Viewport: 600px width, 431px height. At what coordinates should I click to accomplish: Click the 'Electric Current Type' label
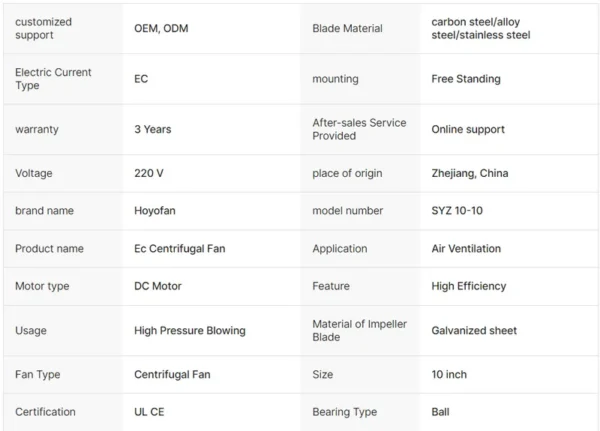[x=53, y=79]
